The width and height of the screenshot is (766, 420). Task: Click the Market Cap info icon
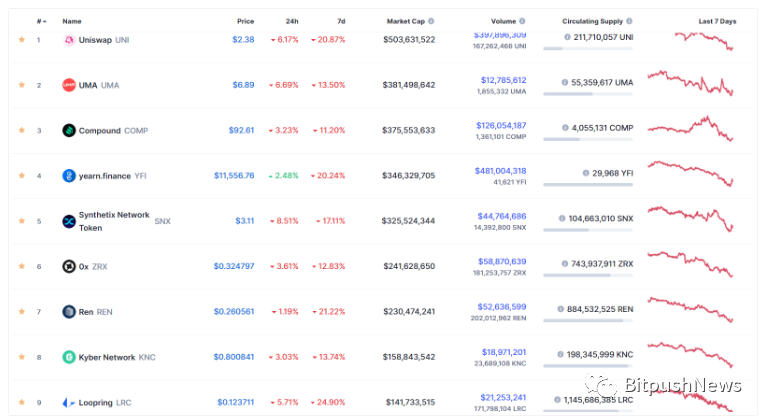click(431, 21)
